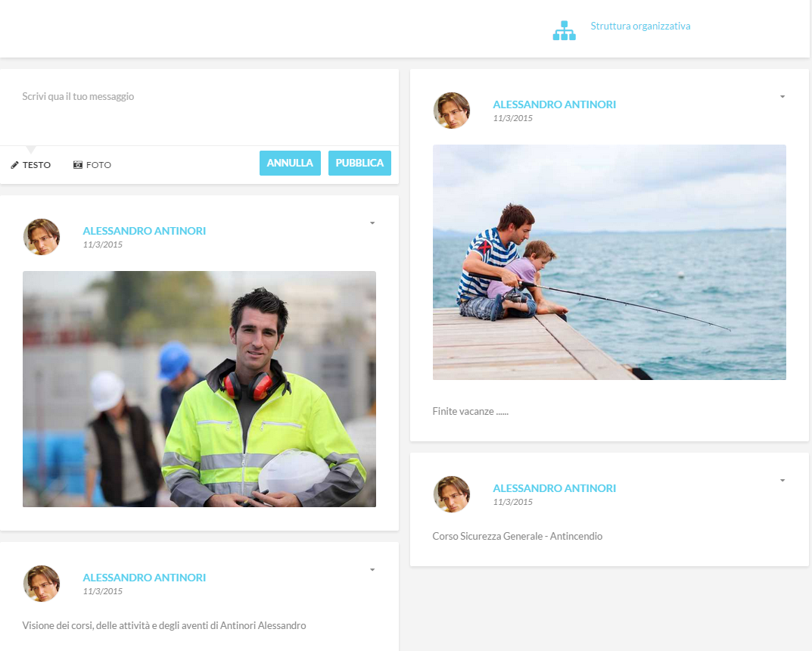Switch to the FOTO tab
This screenshot has width=812, height=651.
pos(92,165)
